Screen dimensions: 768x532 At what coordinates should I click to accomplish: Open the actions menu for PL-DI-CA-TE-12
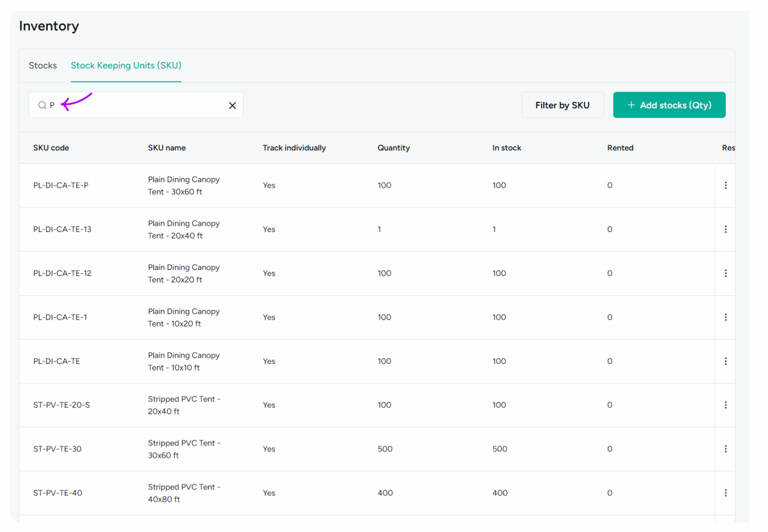(x=726, y=273)
